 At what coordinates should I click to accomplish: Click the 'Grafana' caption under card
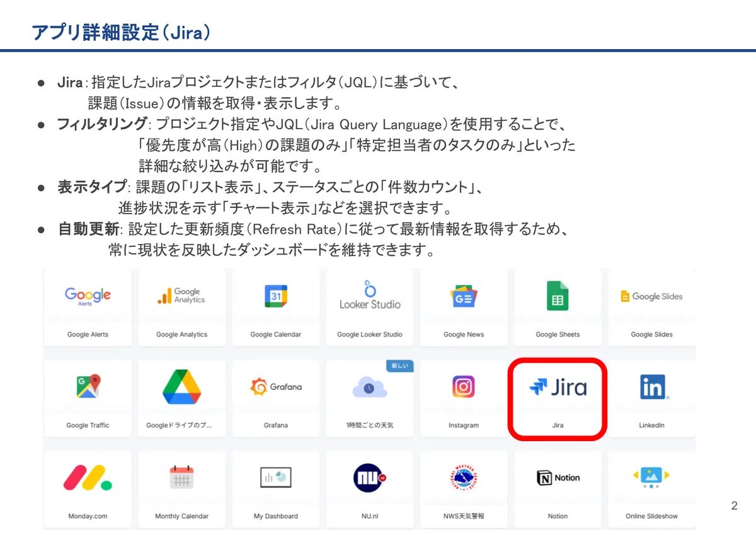[275, 425]
